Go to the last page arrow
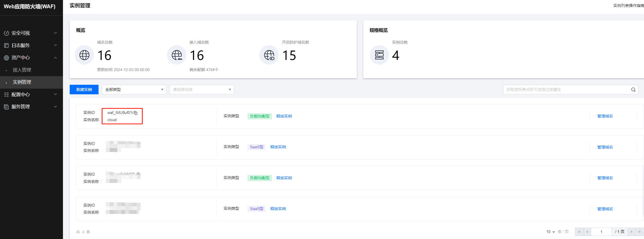The image size is (644, 239). coord(639,232)
